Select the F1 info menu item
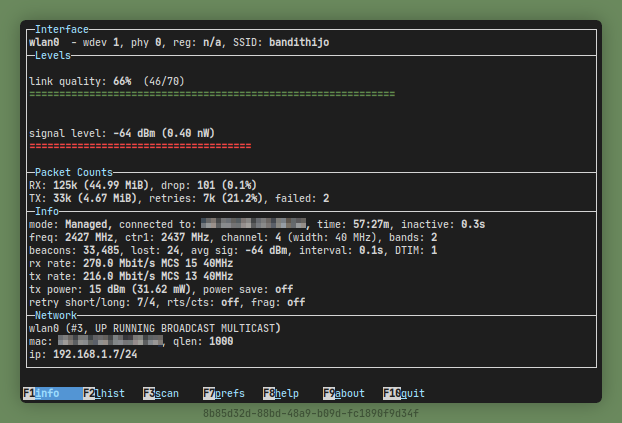This screenshot has height=423, width=622. click(42, 394)
